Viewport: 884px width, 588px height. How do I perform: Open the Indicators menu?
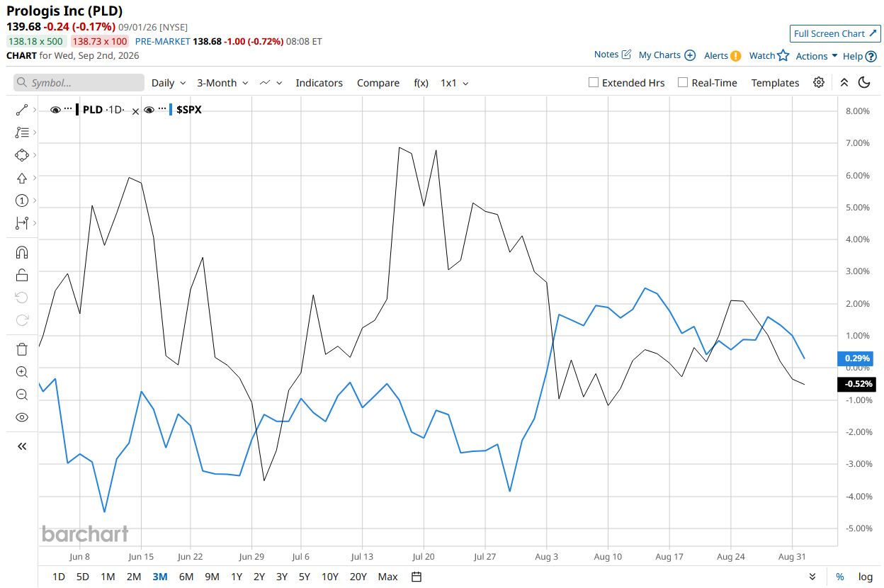coord(319,83)
